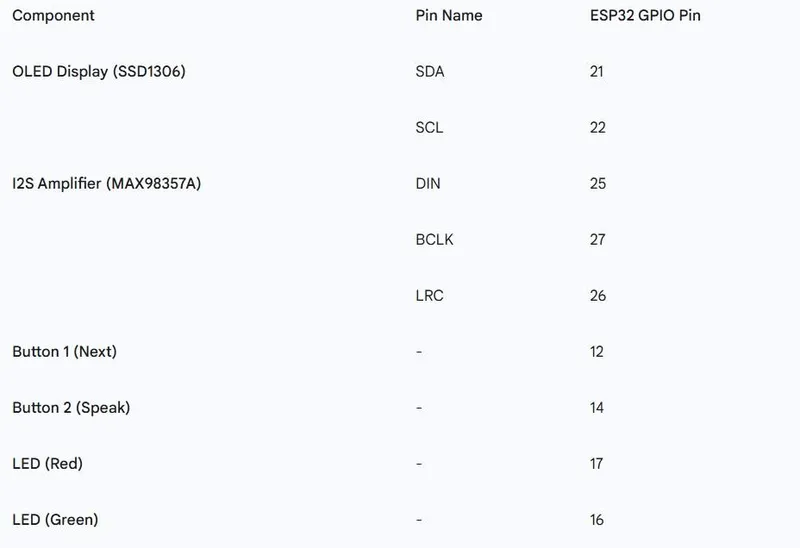
Task: Click the Pin Name column header
Action: 448,16
